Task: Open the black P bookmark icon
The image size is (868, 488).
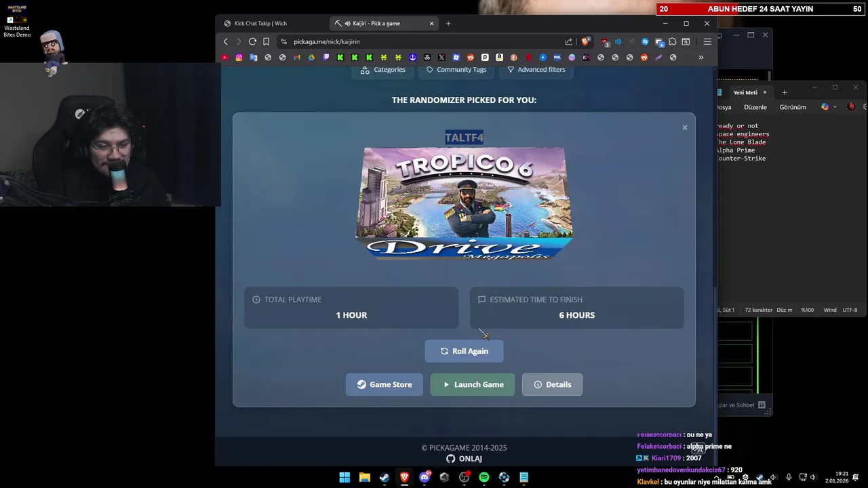Action: pyautogui.click(x=485, y=58)
